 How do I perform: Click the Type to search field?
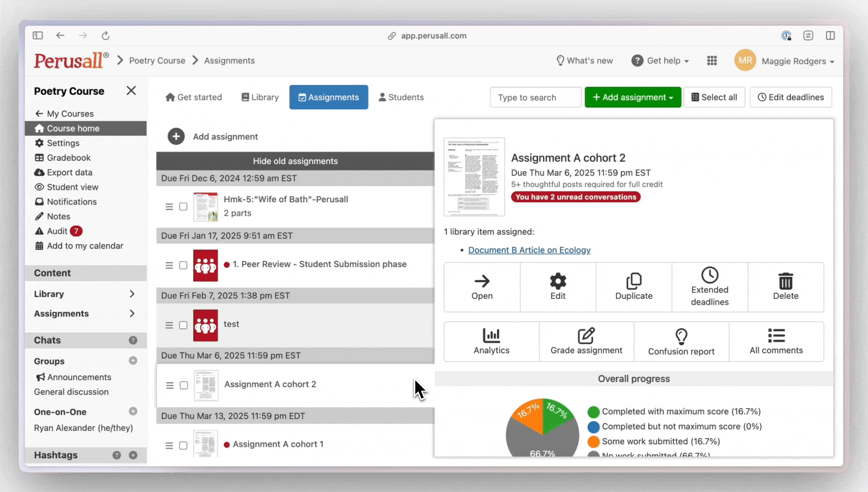click(535, 97)
